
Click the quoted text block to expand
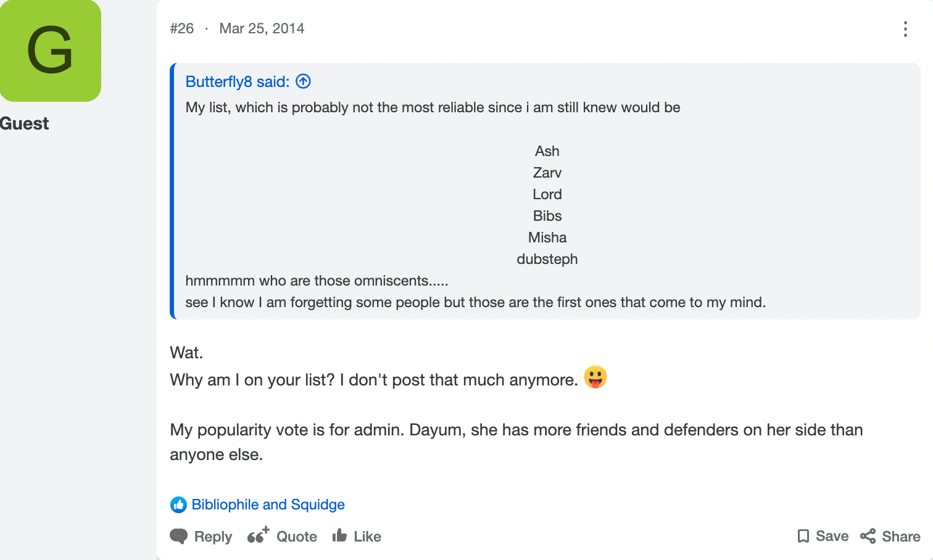[x=545, y=191]
